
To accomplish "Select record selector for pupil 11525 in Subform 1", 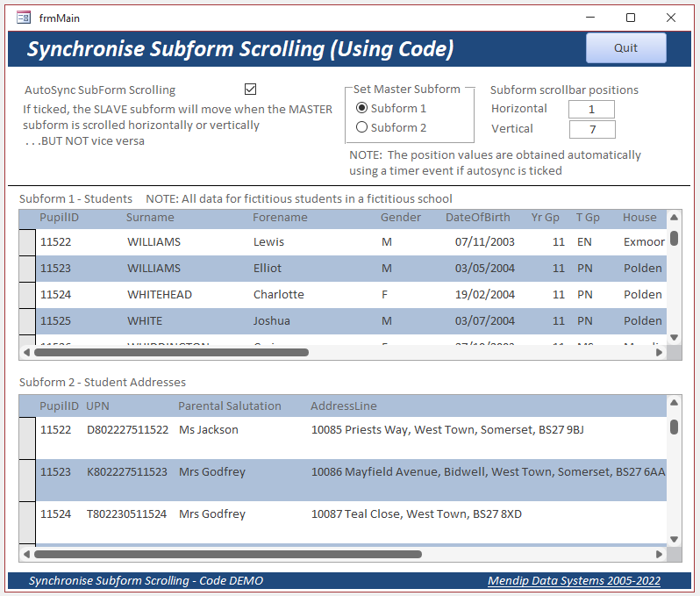I will pos(27,321).
